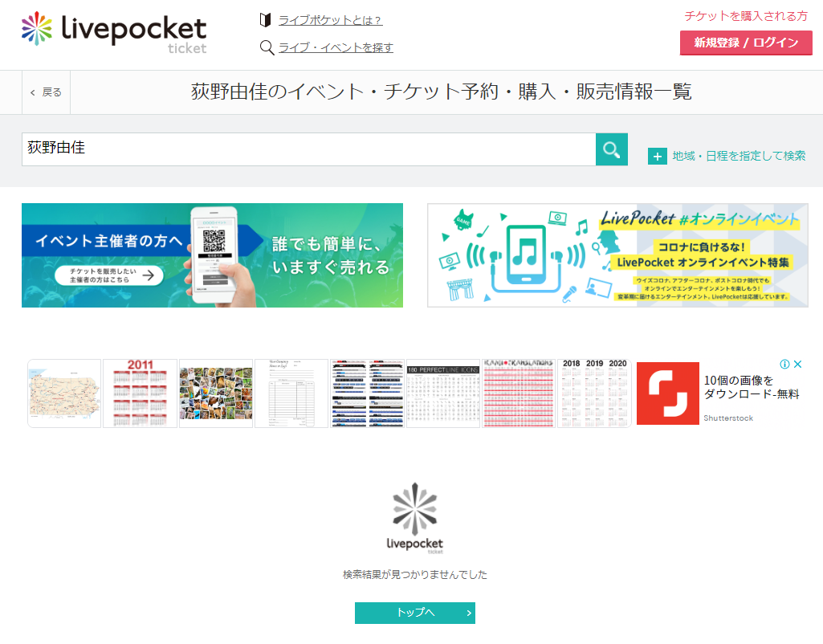Open the イベント主催者の方へ banner

point(212,255)
